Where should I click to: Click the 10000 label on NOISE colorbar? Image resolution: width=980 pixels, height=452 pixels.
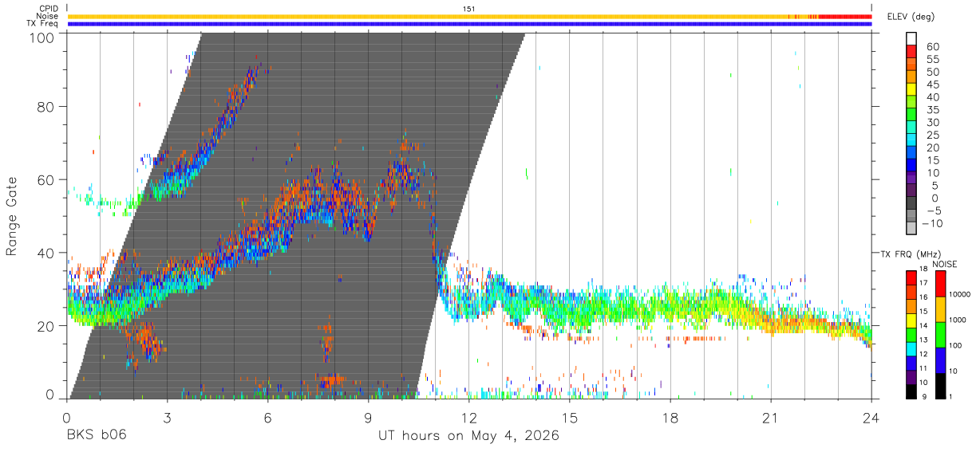(x=960, y=294)
